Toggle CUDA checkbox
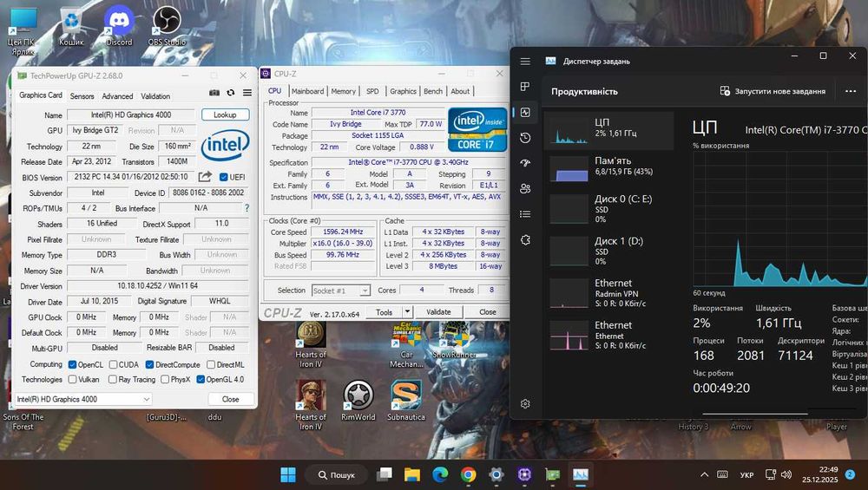The width and height of the screenshot is (868, 490). [113, 364]
